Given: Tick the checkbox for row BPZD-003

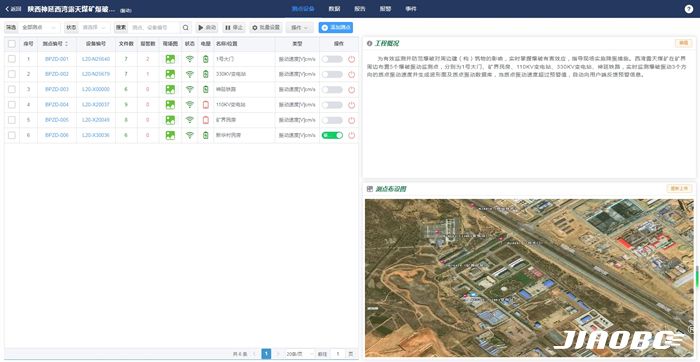Looking at the screenshot, I should coord(12,89).
